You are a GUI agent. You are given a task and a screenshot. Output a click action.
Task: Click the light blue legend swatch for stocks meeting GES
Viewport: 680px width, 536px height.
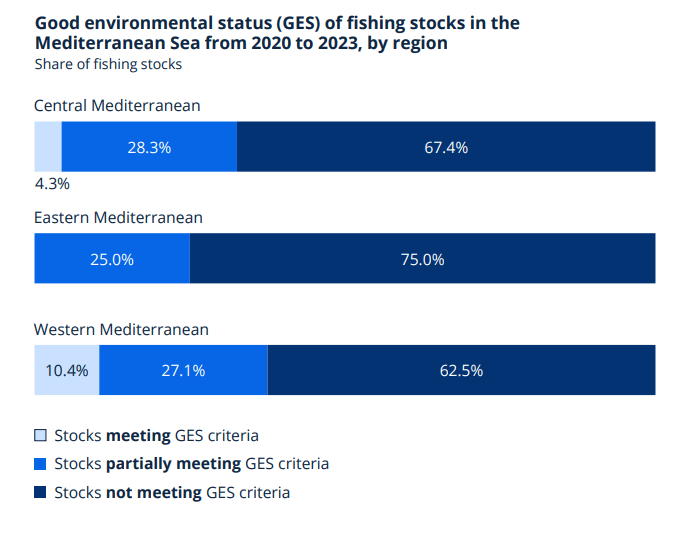point(40,435)
